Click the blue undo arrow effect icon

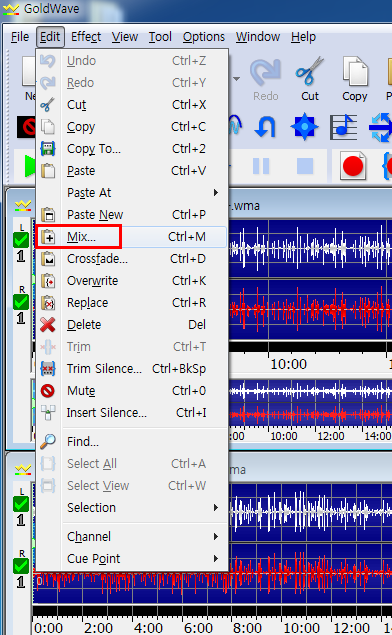tap(265, 127)
